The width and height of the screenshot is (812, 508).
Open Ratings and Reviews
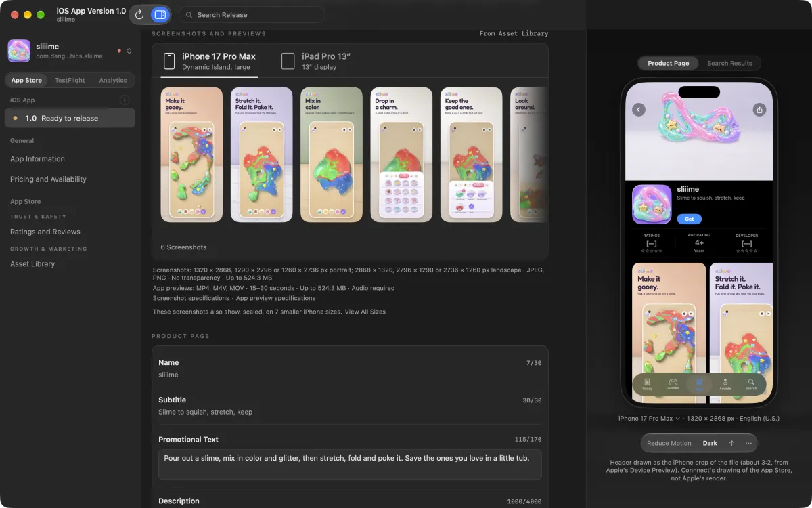pos(45,232)
